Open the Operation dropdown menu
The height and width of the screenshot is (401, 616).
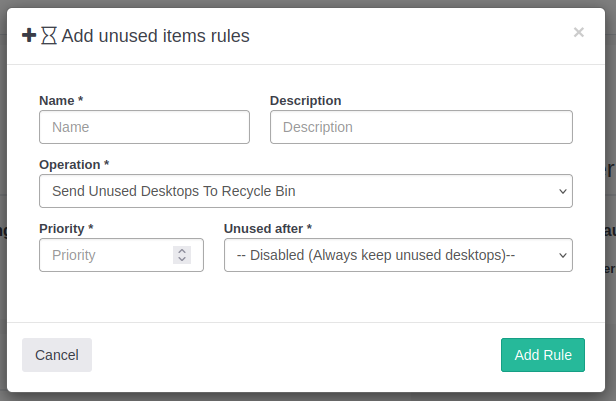click(x=300, y=191)
